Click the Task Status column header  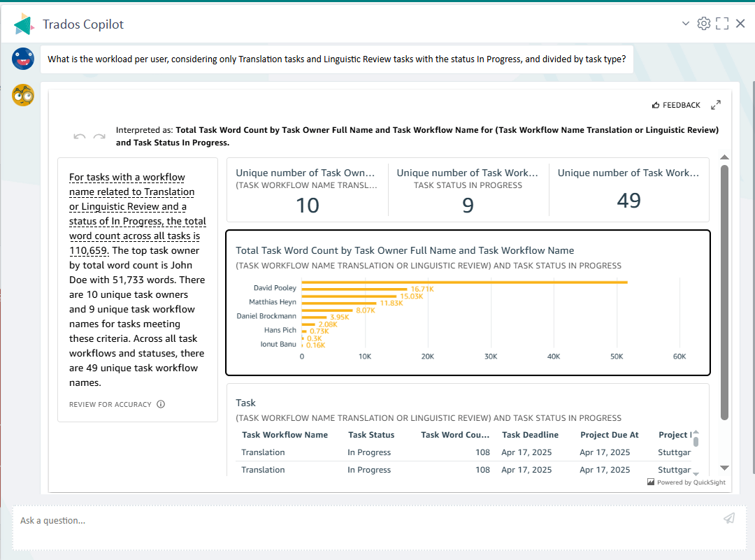click(371, 435)
